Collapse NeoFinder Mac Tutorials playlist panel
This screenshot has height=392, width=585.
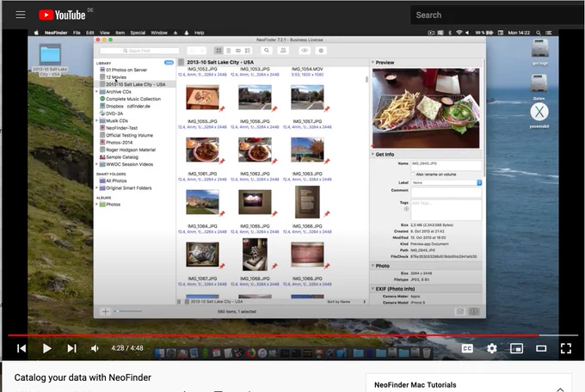pos(560,389)
